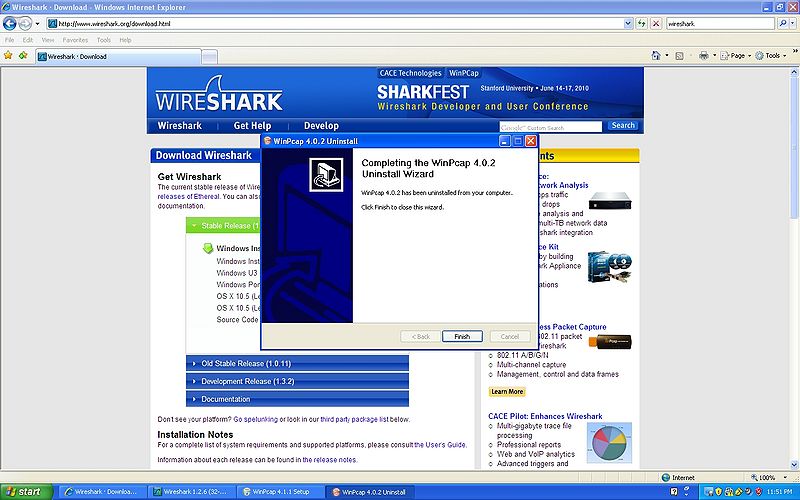The image size is (800, 500).
Task: Click the CACE Pilot pie chart thumbnail
Action: coord(609,442)
